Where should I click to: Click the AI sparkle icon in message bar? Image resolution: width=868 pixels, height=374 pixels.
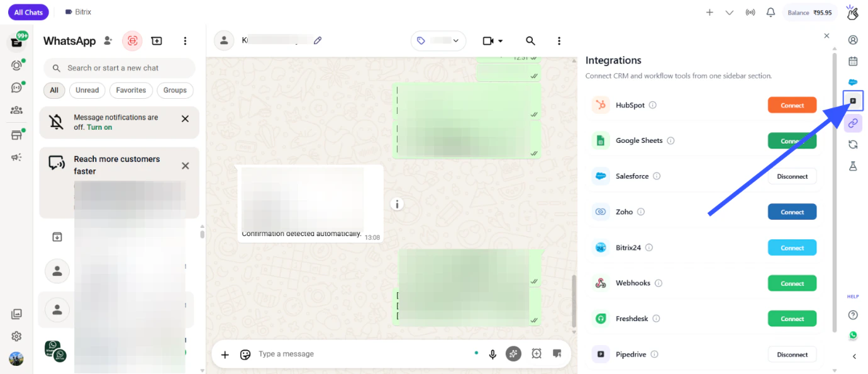tap(514, 354)
